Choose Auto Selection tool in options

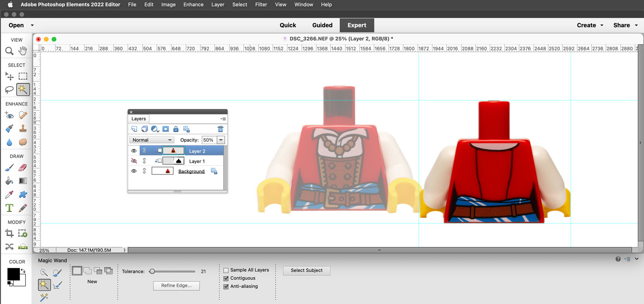(x=44, y=298)
